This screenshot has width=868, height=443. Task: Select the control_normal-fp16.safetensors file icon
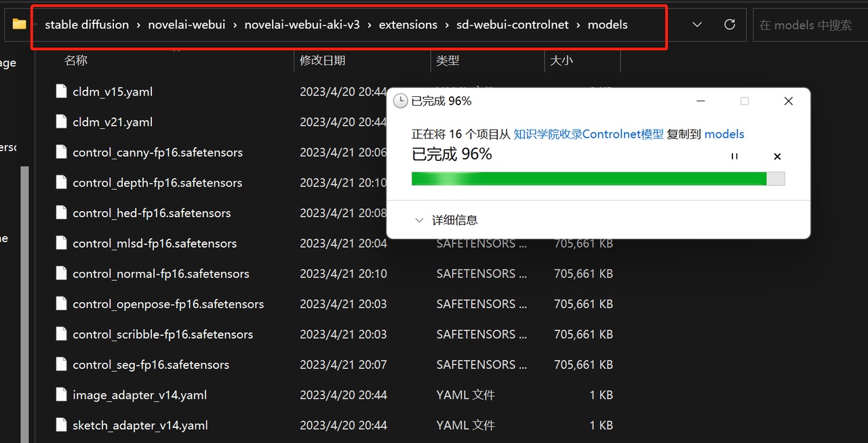pos(62,273)
